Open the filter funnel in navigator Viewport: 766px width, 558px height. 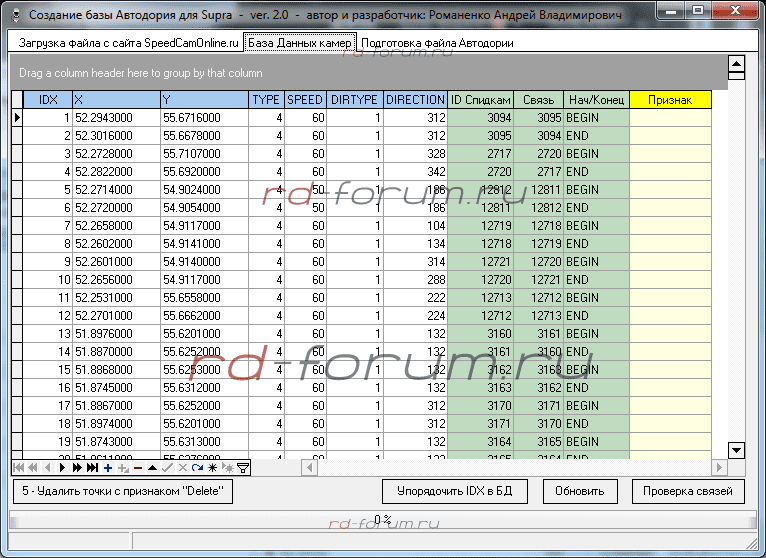click(243, 467)
